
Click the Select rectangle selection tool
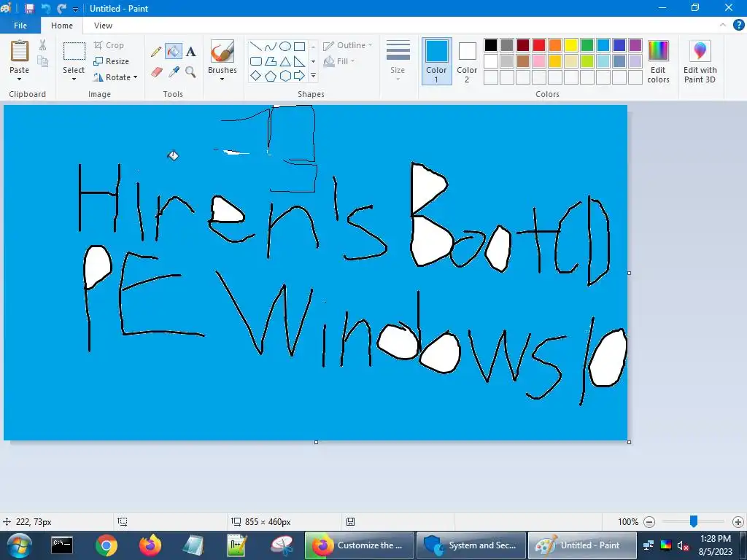point(74,51)
